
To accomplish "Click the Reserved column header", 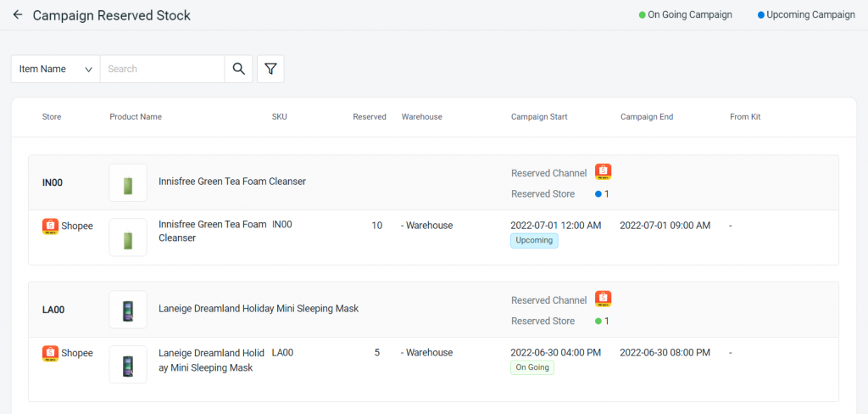I will [369, 117].
